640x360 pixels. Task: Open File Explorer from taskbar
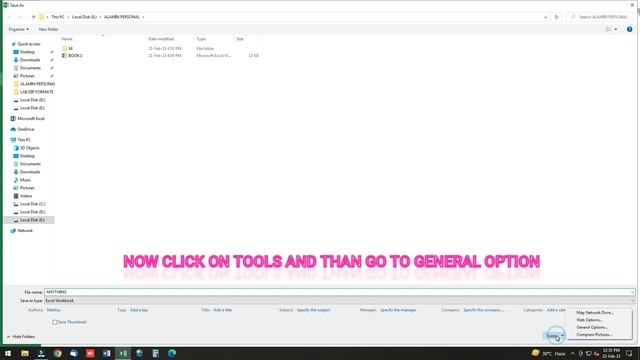tap(25, 353)
